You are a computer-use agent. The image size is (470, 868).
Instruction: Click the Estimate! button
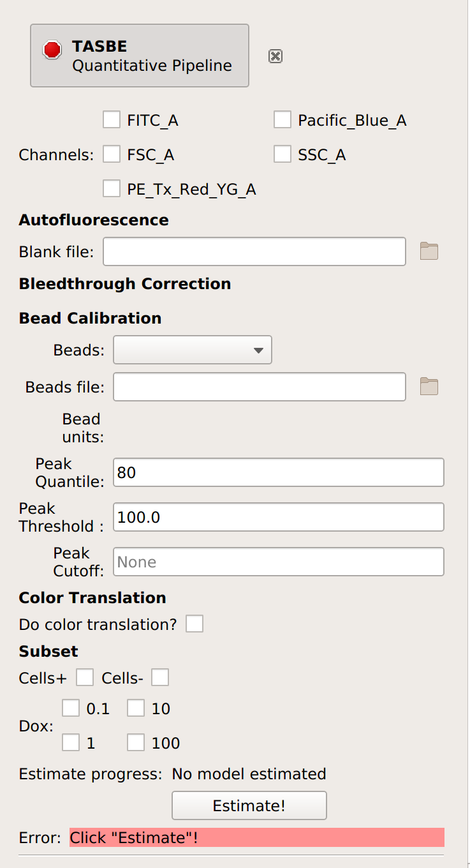pos(249,805)
